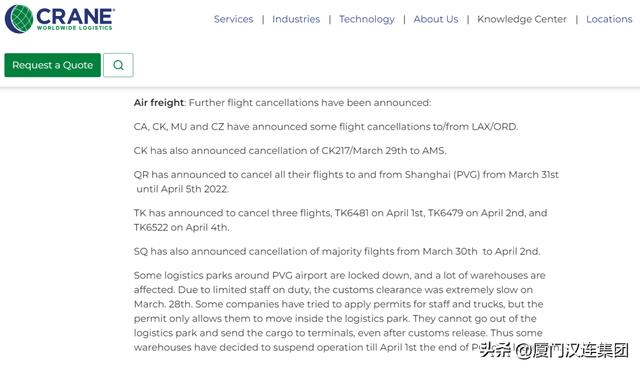This screenshot has width=640, height=369.
Task: Open the Knowledge Center section
Action: click(522, 19)
